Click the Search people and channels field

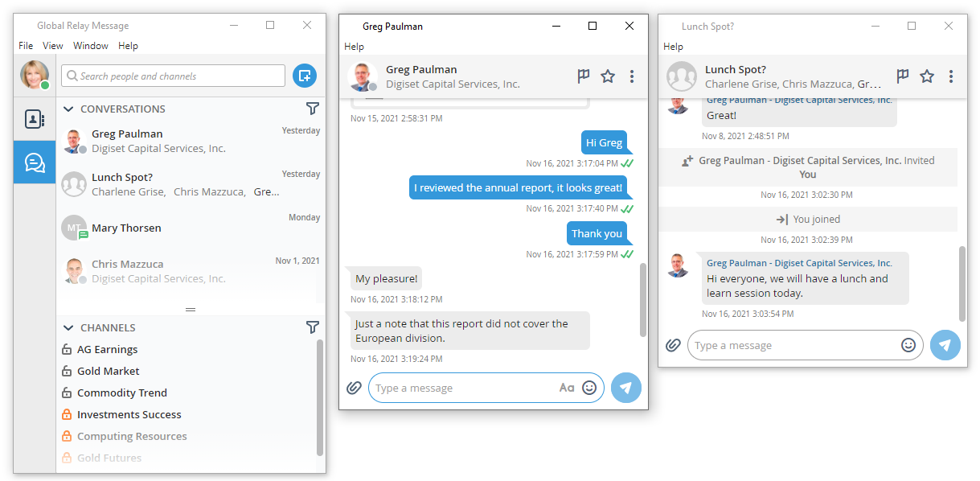(172, 75)
